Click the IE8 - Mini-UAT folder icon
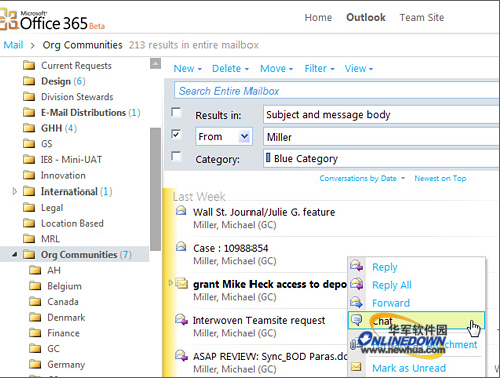The width and height of the screenshot is (500, 378). click(x=29, y=159)
